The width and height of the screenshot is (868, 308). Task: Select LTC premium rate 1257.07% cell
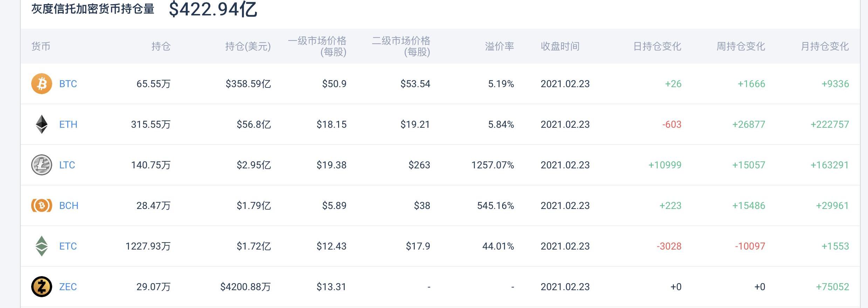(492, 165)
